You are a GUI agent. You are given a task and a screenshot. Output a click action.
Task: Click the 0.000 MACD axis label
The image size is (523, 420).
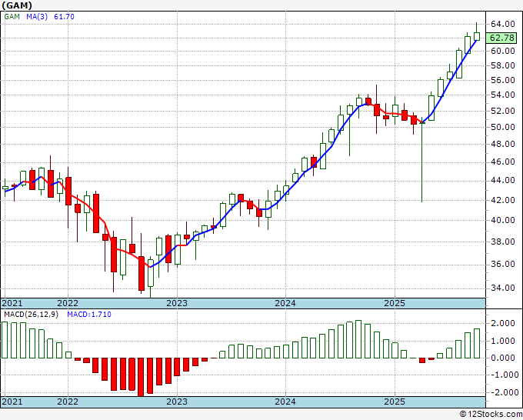click(x=503, y=358)
